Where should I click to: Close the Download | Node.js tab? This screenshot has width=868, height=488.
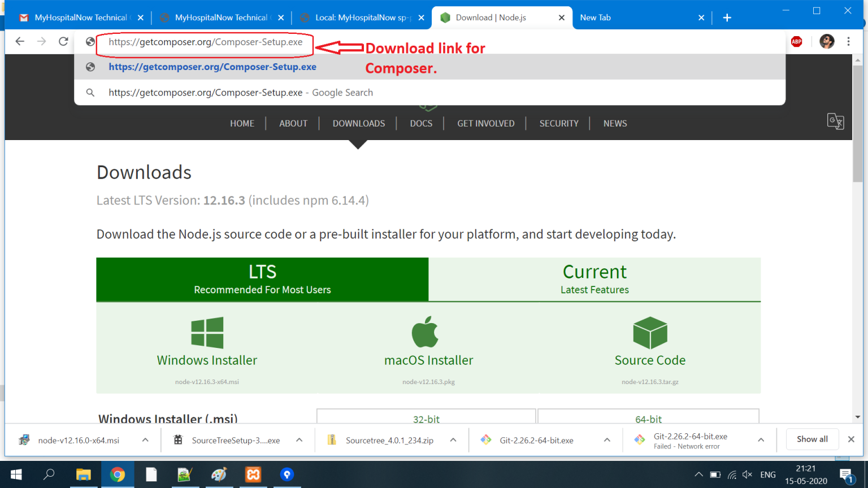tap(562, 18)
